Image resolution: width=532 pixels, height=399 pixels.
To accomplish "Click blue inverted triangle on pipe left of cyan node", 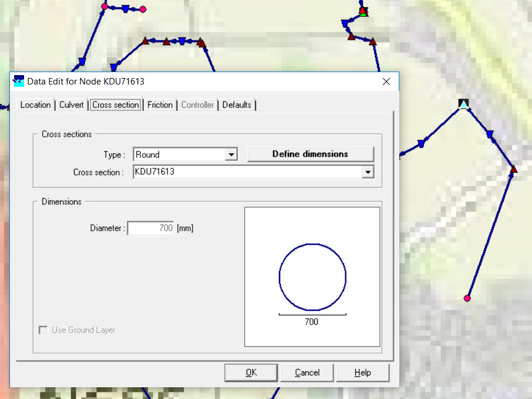I will pyautogui.click(x=421, y=143).
